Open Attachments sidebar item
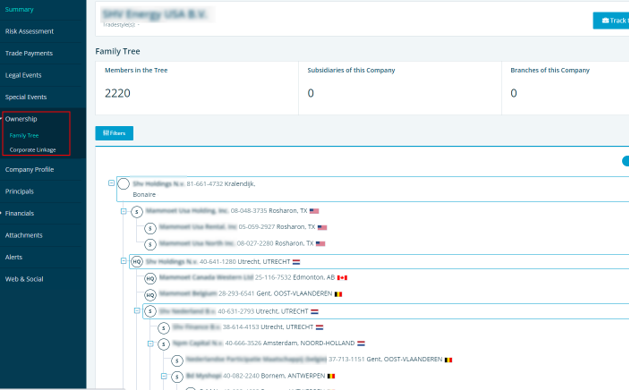 (24, 235)
